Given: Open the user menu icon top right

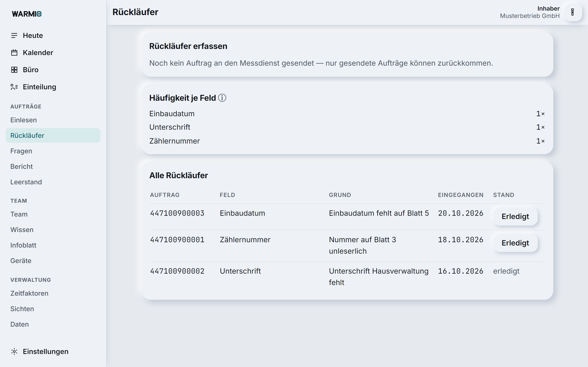Looking at the screenshot, I should tap(573, 12).
